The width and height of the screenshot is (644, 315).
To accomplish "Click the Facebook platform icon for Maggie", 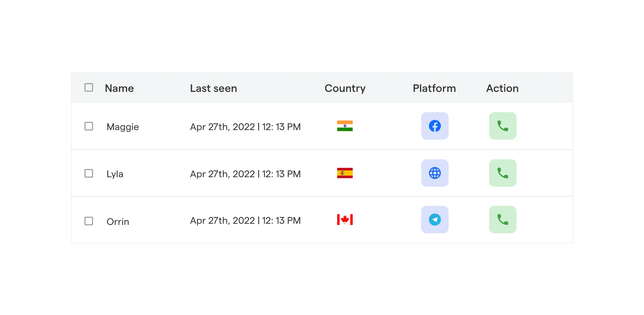I will (x=435, y=126).
